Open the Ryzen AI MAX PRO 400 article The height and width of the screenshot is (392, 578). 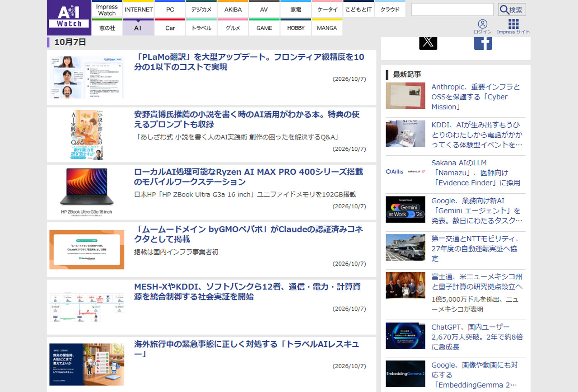tap(248, 177)
